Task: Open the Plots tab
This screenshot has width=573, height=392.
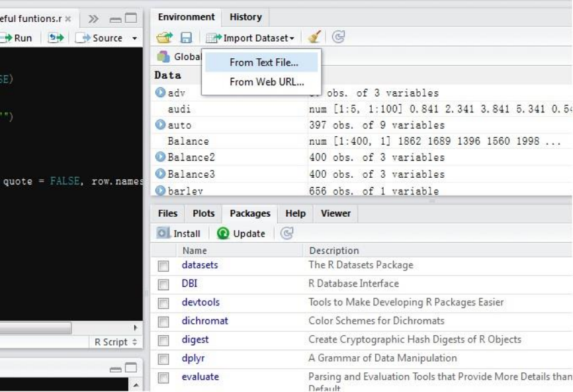Action: [204, 214]
